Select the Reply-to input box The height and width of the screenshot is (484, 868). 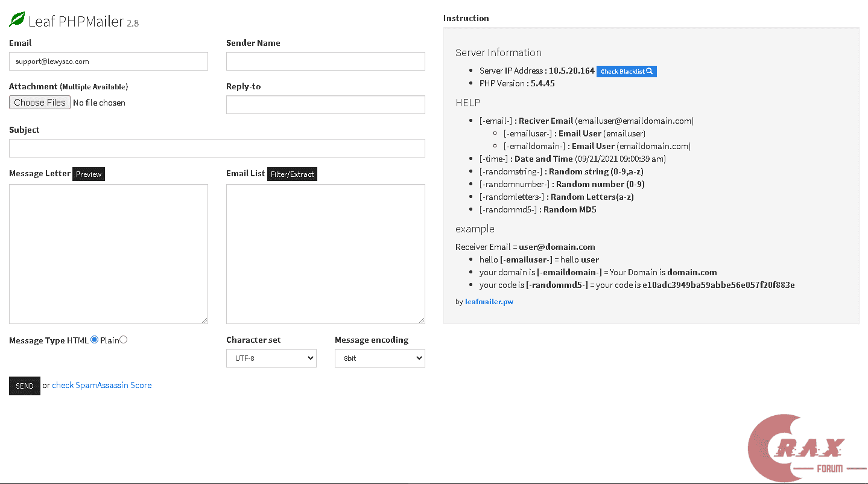326,105
